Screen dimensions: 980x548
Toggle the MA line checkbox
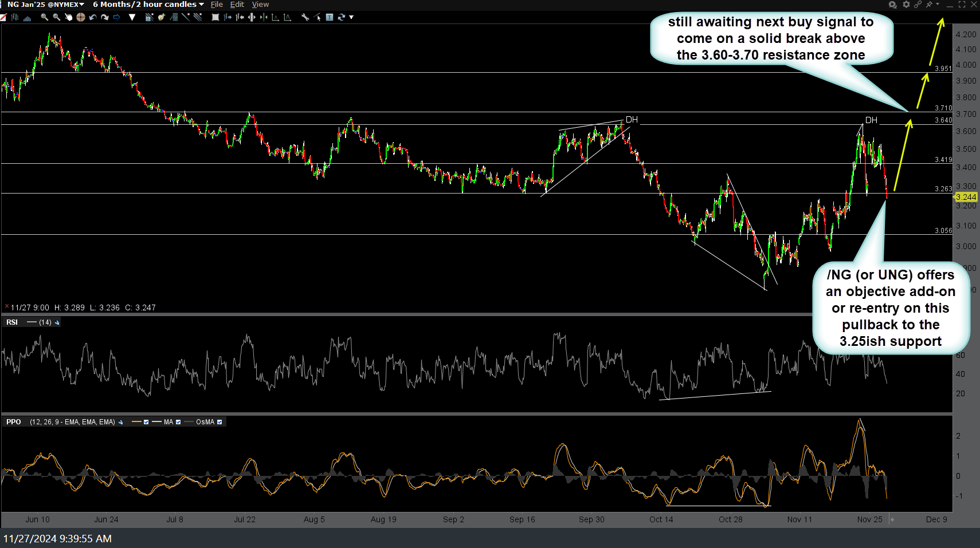(178, 422)
